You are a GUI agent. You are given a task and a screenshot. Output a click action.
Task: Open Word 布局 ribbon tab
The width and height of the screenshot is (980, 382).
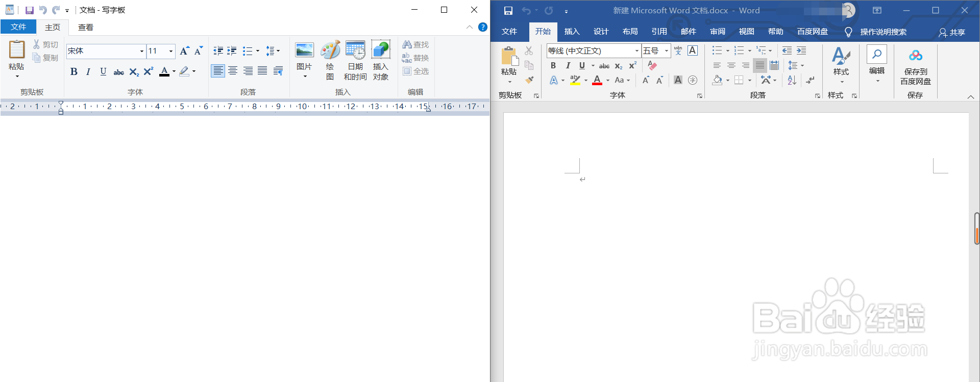(630, 32)
